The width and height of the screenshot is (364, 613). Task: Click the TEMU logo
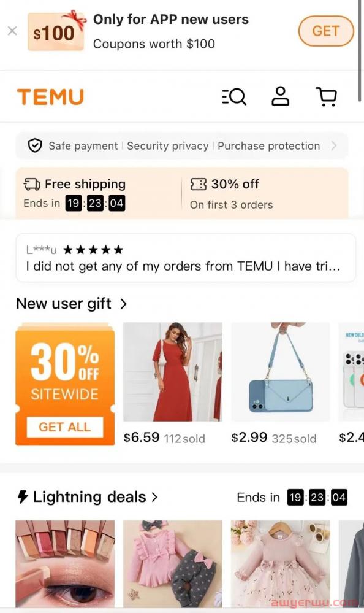coord(50,97)
